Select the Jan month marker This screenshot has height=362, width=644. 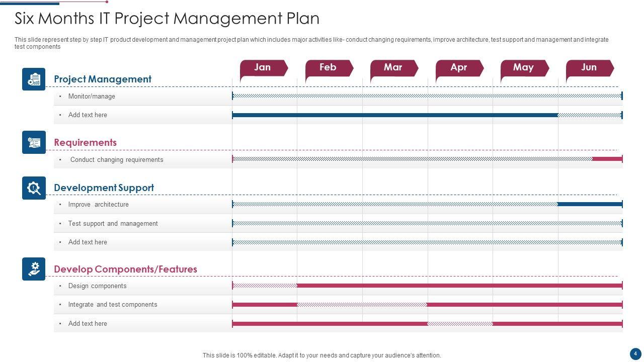click(x=263, y=68)
